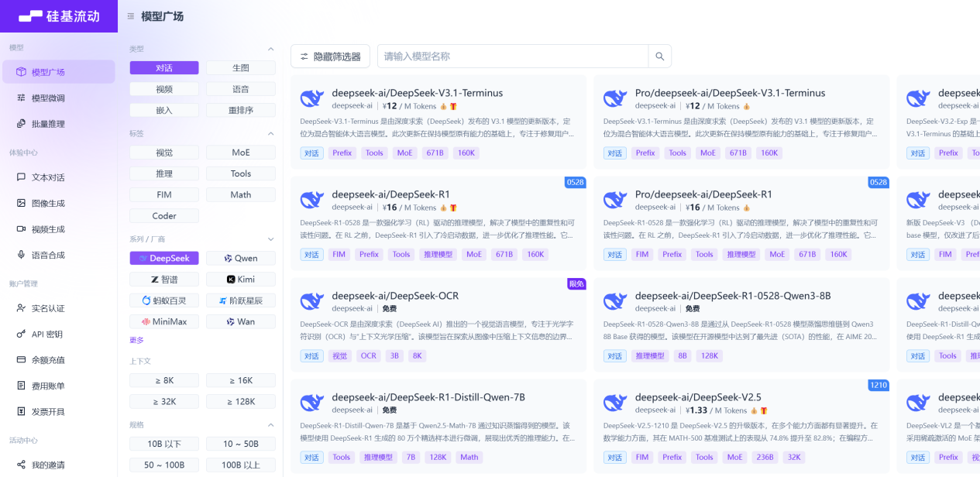Expand the 系列 / 厂商 section chevron
The image size is (980, 477).
[x=270, y=239]
